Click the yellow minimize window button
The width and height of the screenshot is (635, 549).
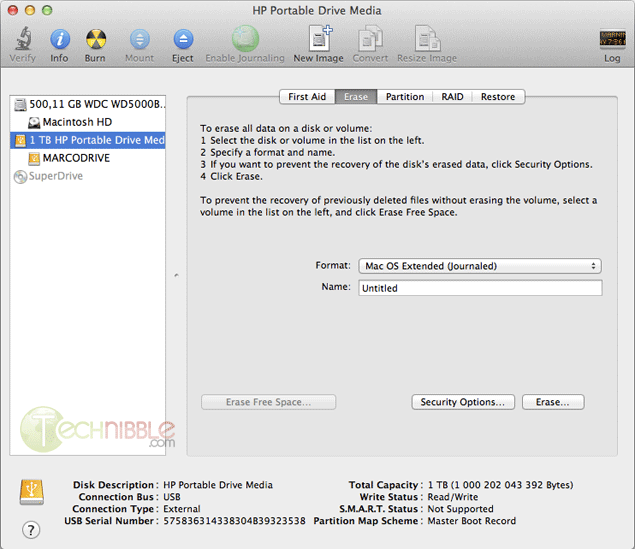click(x=30, y=10)
